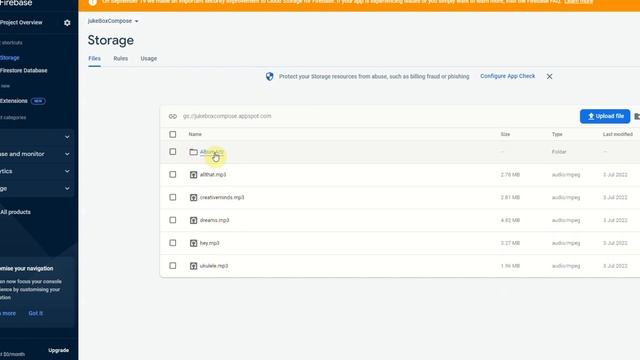The height and width of the screenshot is (360, 640).
Task: Click the new folder icon beside Upload file
Action: pyautogui.click(x=637, y=116)
